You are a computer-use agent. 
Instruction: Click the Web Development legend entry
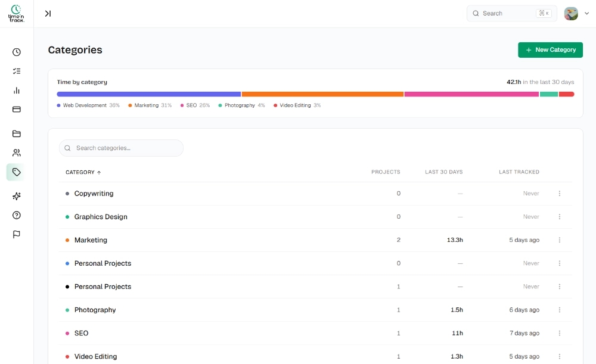88,105
